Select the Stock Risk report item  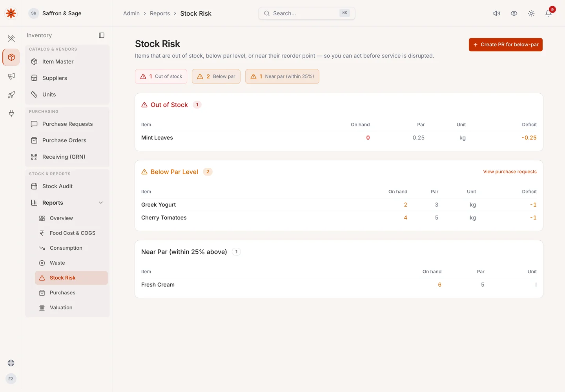coord(71,278)
